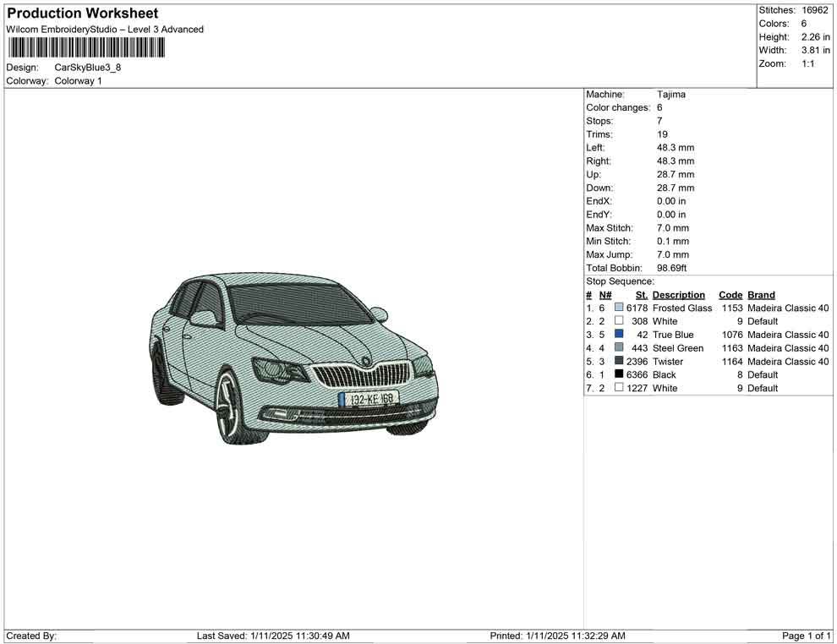Click the Description column header
837x644 pixels.
678,295
